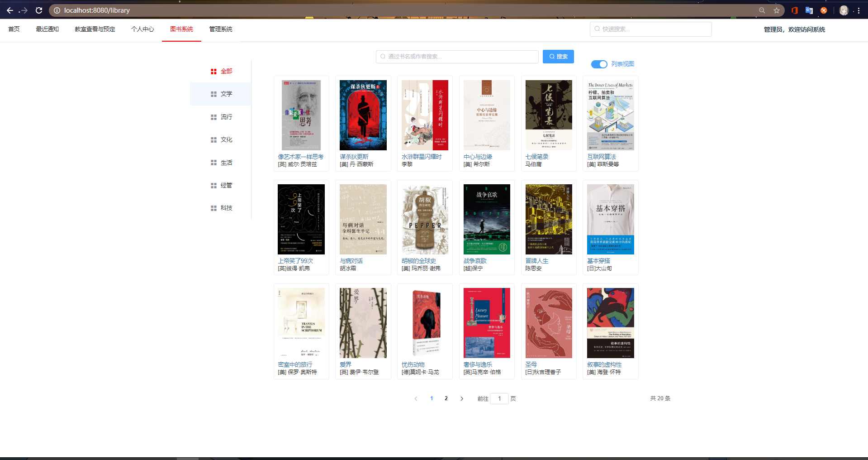The width and height of the screenshot is (868, 460).
Task: Click the grid icon next to 全部
Action: tap(213, 72)
